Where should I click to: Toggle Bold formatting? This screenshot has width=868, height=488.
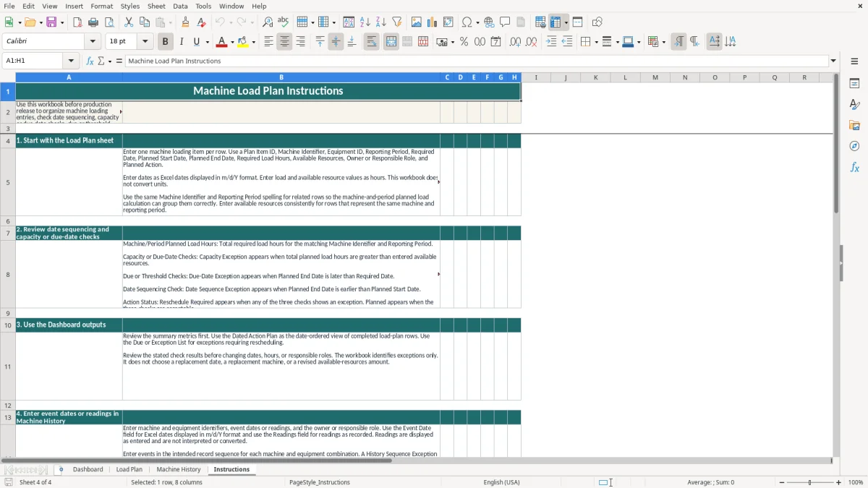[x=166, y=42]
